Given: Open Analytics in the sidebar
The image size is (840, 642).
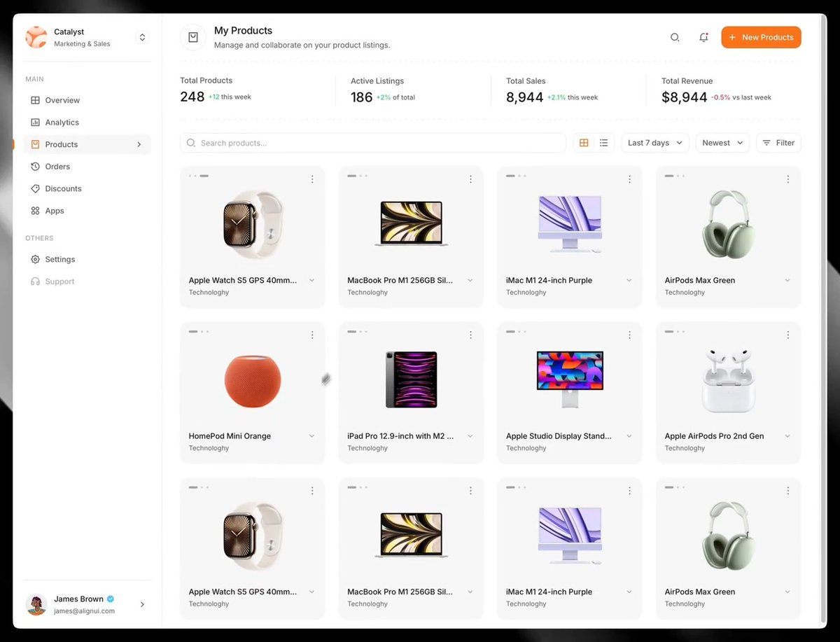Looking at the screenshot, I should [x=88, y=122].
